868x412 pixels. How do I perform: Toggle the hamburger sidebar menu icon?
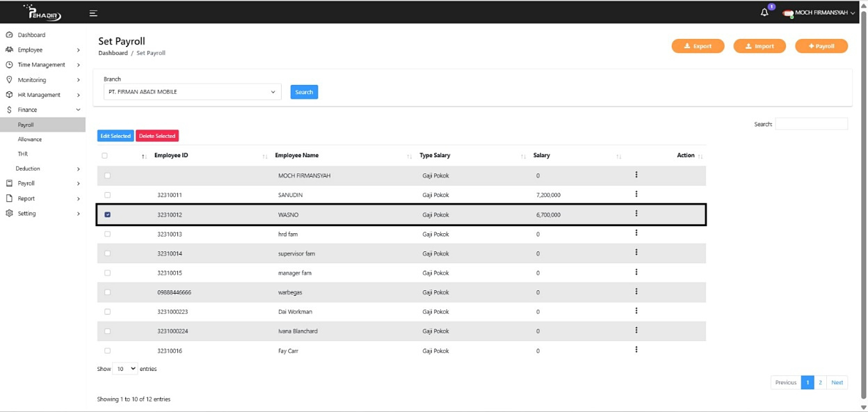pyautogui.click(x=93, y=13)
